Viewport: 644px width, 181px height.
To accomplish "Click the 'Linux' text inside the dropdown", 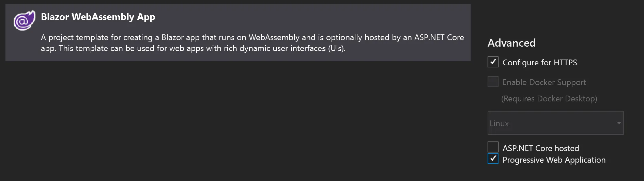I will click(x=499, y=124).
